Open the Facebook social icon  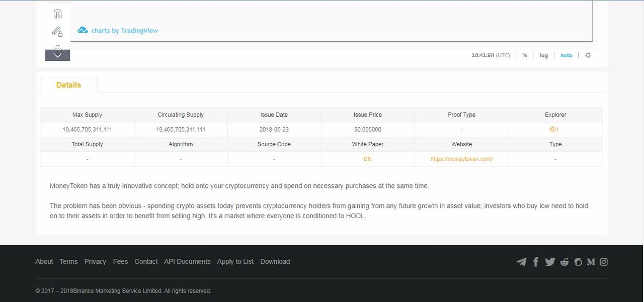pos(536,262)
